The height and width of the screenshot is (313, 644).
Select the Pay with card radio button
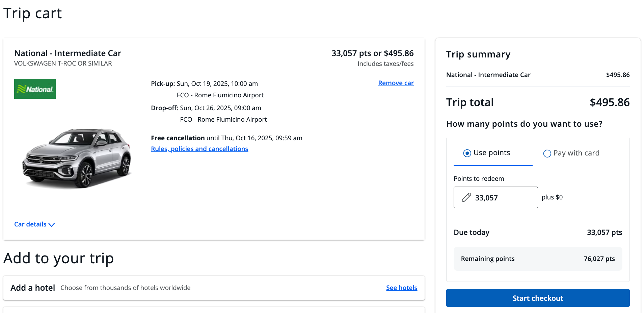pos(547,153)
